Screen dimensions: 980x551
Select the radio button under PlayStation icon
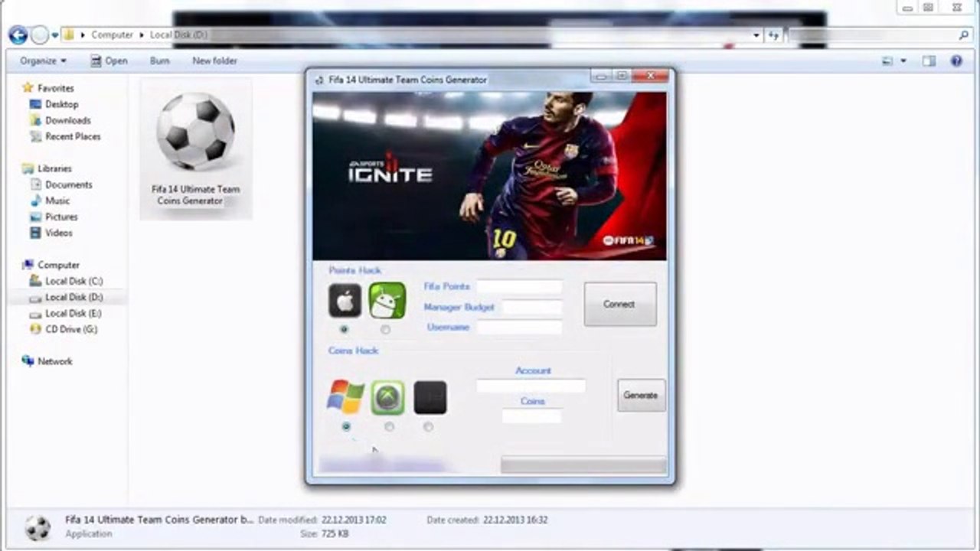(428, 426)
